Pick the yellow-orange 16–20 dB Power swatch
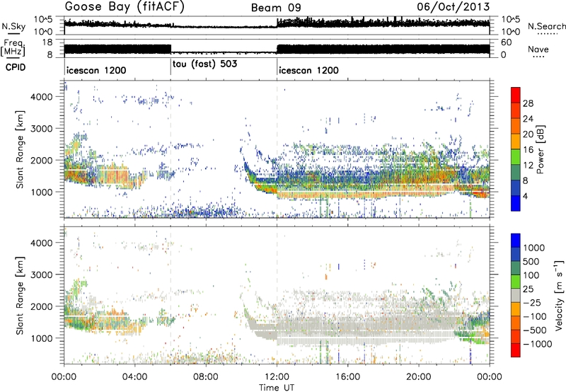Screen dimensions: 566x392 tap(516, 141)
